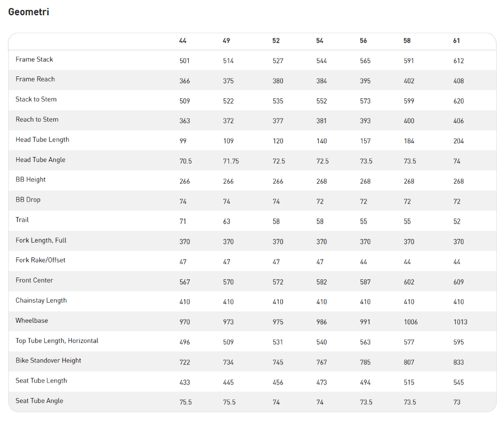The image size is (504, 422).
Task: Click the Geometri heading
Action: pyautogui.click(x=29, y=12)
